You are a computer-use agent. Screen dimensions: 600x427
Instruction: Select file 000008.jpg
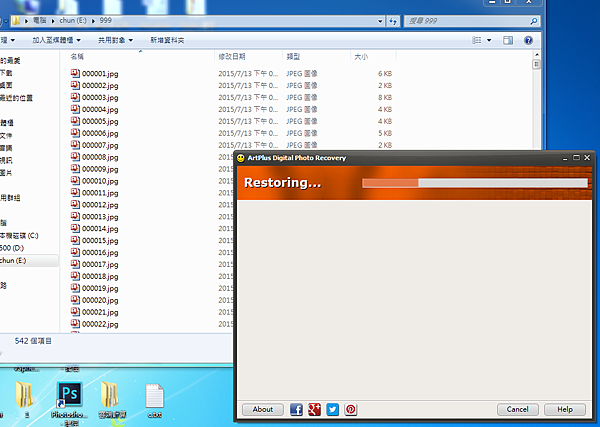(x=100, y=157)
